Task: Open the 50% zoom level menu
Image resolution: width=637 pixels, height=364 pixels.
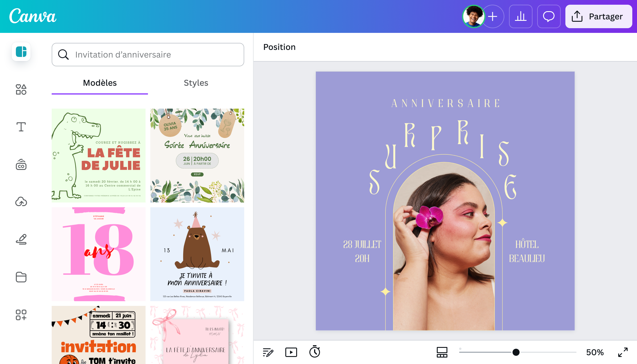Action: pyautogui.click(x=595, y=352)
